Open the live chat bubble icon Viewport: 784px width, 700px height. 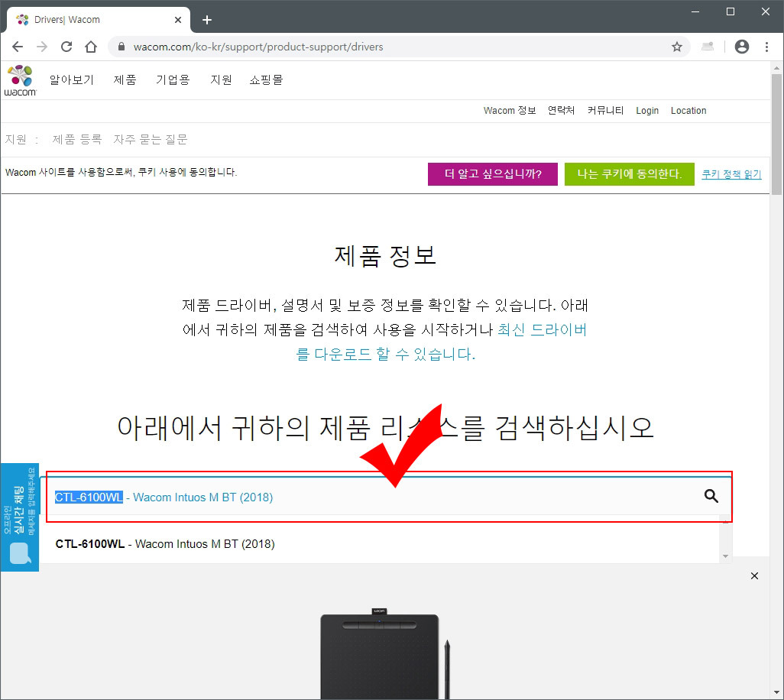coord(20,553)
